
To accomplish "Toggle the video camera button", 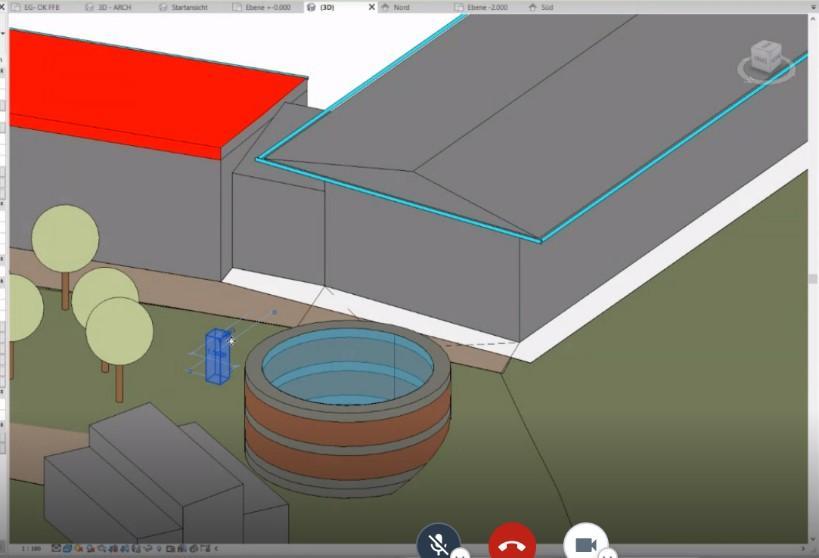I will point(586,543).
